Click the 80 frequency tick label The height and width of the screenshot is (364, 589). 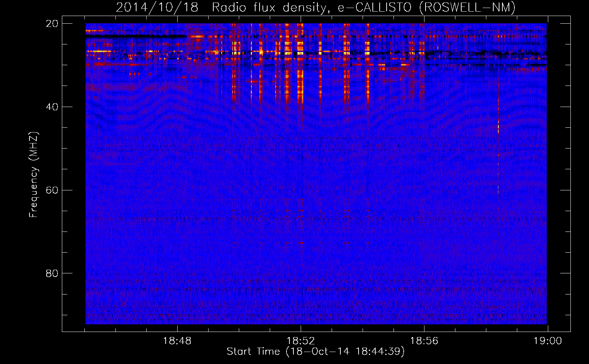[52, 273]
